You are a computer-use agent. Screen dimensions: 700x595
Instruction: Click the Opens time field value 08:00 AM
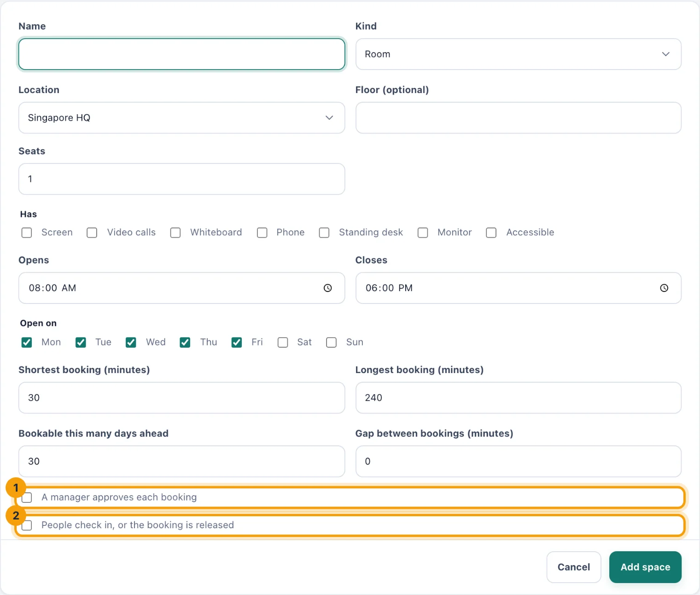pos(52,288)
